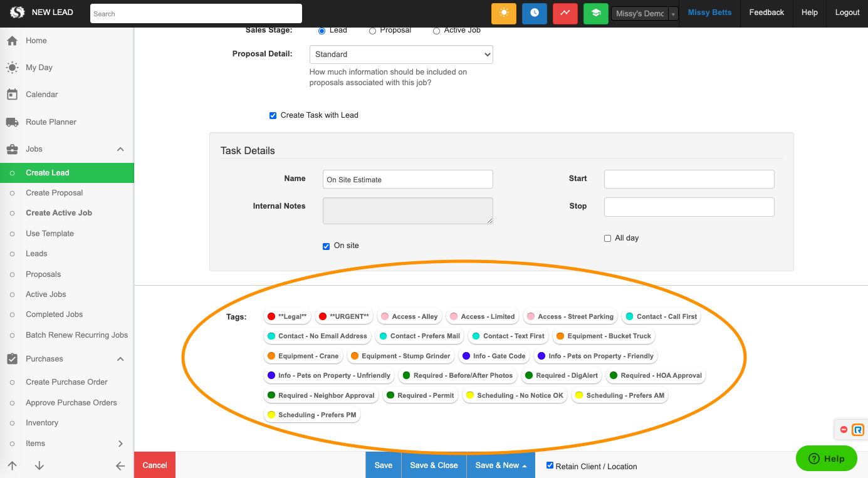Click the Stop date input field

tap(689, 207)
